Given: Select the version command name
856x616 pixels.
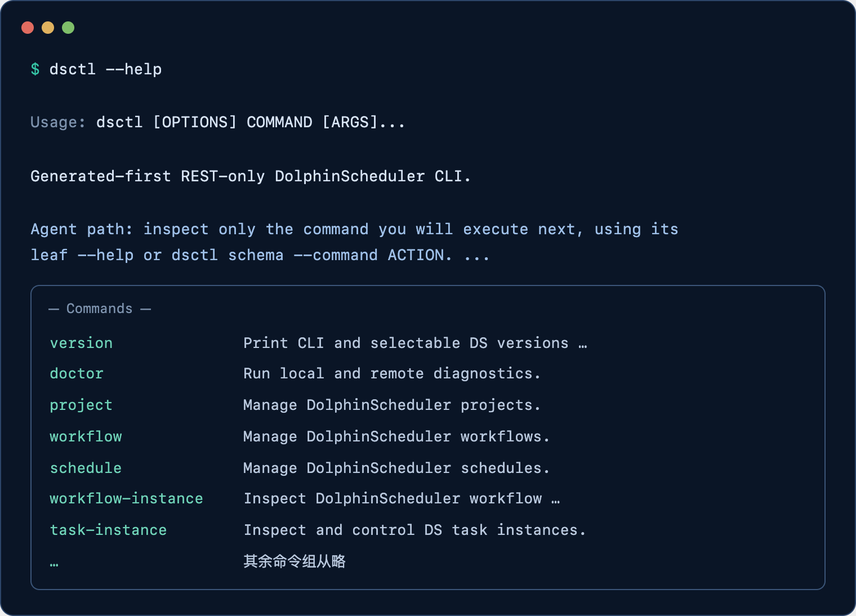Looking at the screenshot, I should click(x=81, y=343).
